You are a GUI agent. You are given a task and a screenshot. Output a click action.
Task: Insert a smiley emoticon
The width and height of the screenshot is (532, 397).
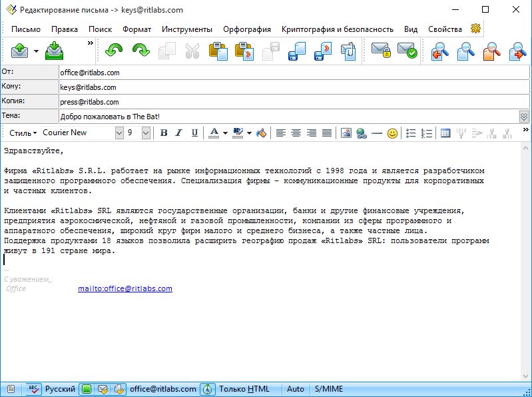click(x=393, y=133)
